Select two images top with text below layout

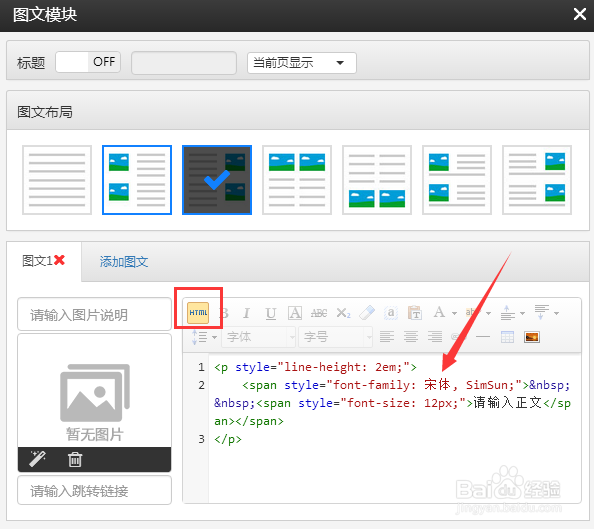pyautogui.click(x=297, y=180)
